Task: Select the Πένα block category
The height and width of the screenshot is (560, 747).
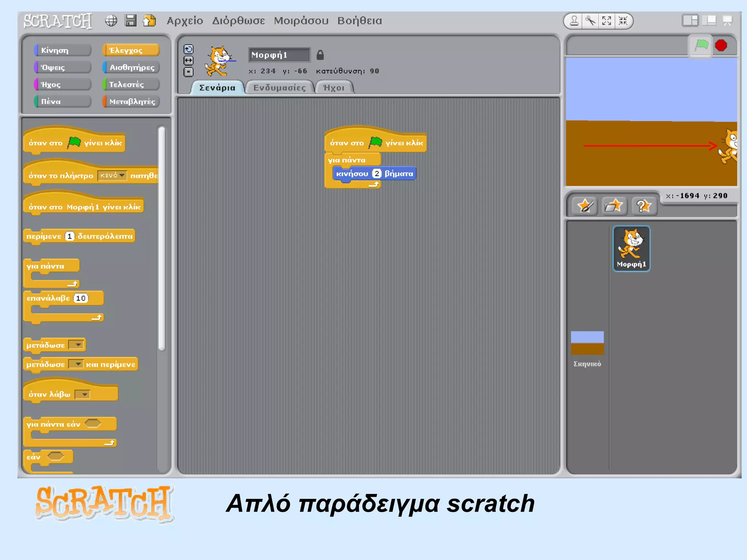Action: (x=62, y=101)
